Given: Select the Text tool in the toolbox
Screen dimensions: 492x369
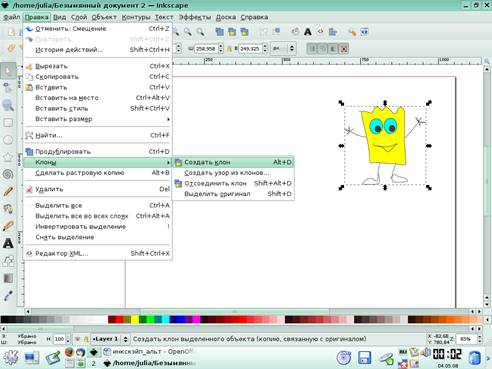Looking at the screenshot, I should (x=8, y=243).
